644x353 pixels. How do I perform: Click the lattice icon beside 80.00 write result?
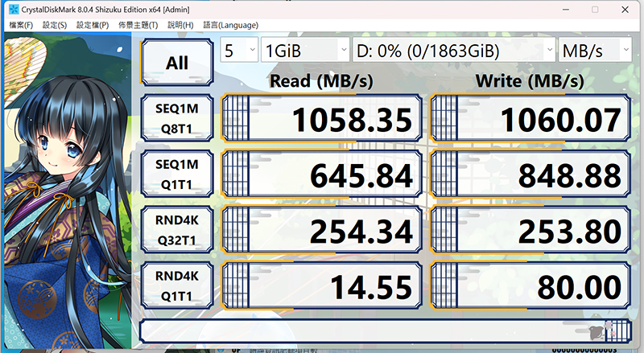coord(445,285)
